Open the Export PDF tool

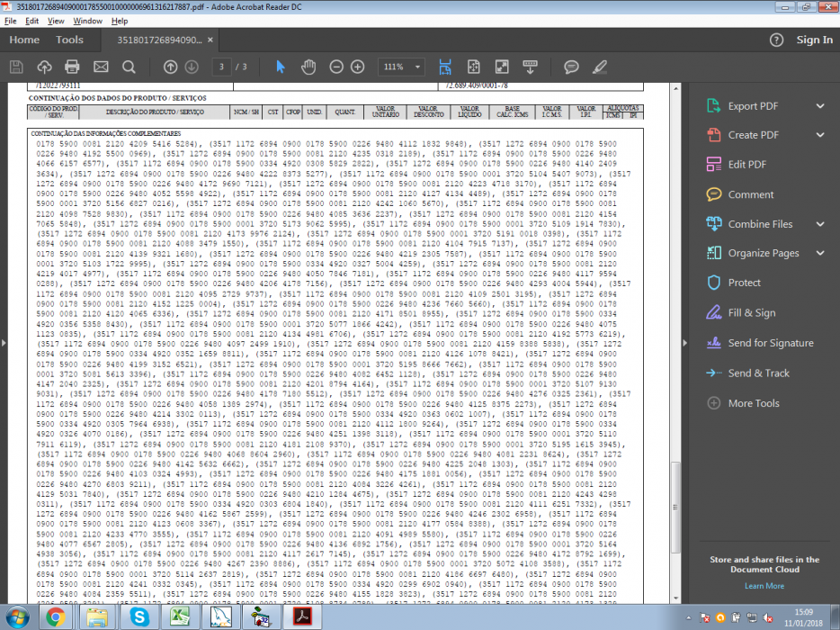(x=752, y=106)
